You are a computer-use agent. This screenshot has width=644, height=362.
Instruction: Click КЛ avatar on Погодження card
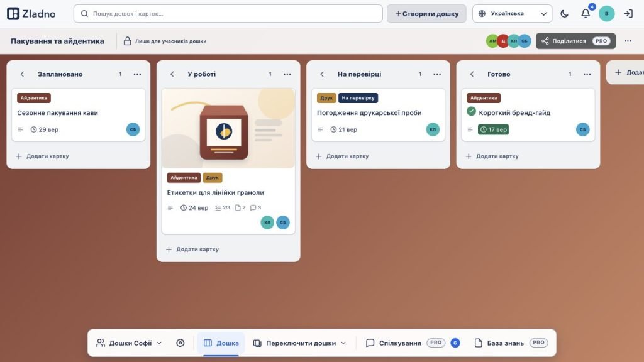pos(433,129)
